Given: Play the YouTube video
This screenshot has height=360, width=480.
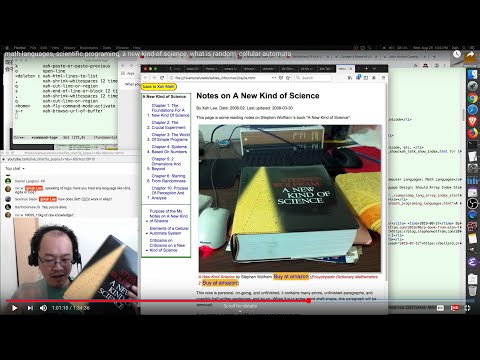Looking at the screenshot, I should click(x=14, y=308).
